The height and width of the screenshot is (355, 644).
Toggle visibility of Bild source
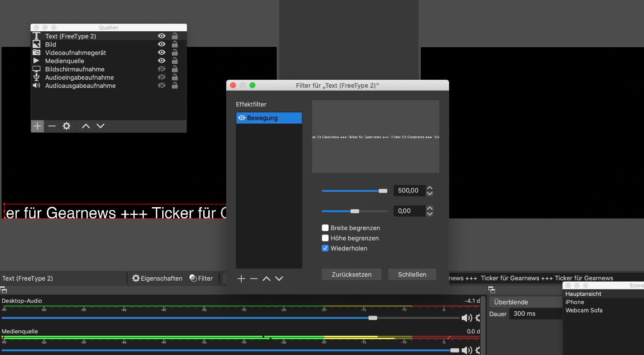coord(162,44)
